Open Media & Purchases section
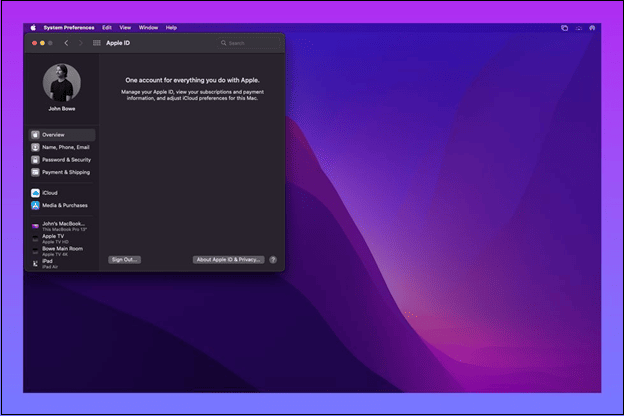 coord(62,205)
